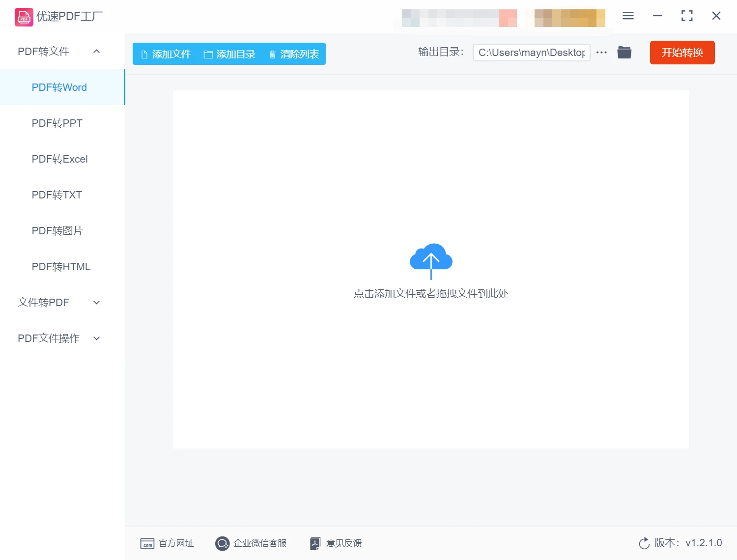Minimize the 优速PDF工厂 window
The width and height of the screenshot is (737, 560).
tap(657, 16)
